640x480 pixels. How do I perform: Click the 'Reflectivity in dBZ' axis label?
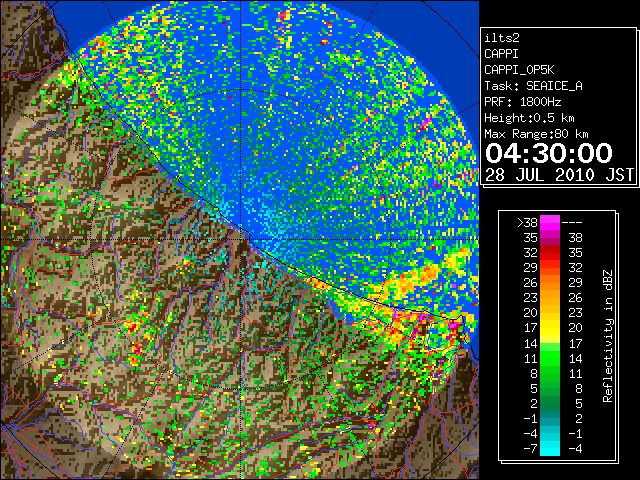[608, 336]
